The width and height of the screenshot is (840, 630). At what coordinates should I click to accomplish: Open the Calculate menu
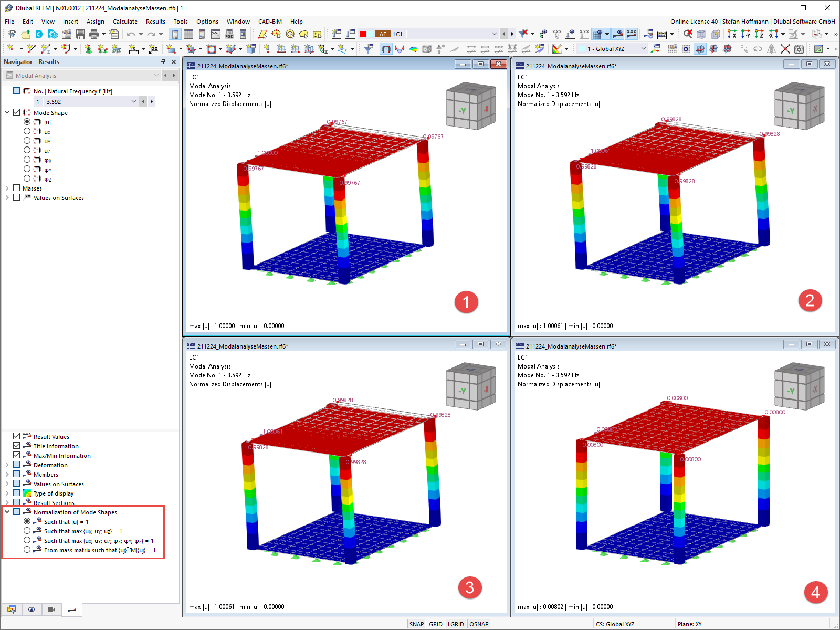pyautogui.click(x=125, y=22)
